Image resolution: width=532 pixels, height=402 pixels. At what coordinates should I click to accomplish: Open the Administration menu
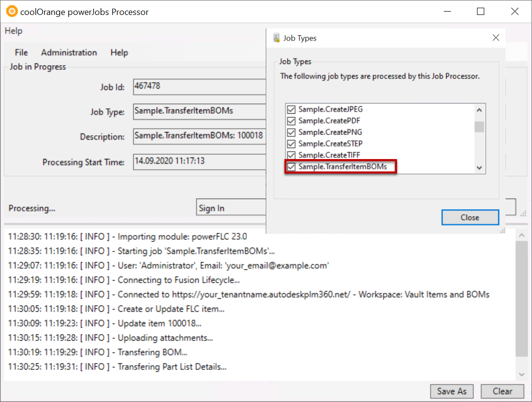tap(69, 53)
